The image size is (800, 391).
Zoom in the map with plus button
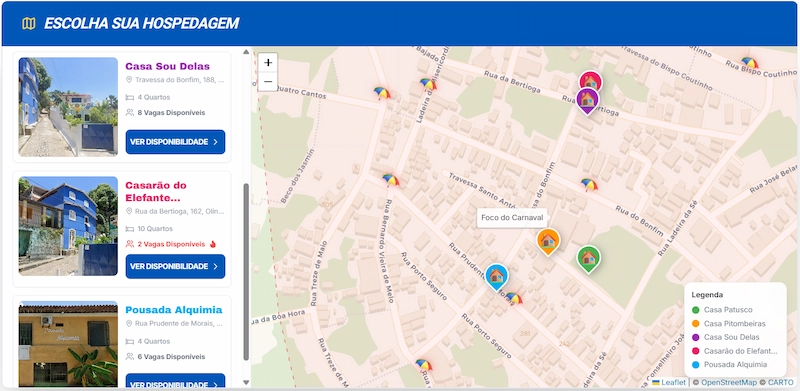[268, 63]
